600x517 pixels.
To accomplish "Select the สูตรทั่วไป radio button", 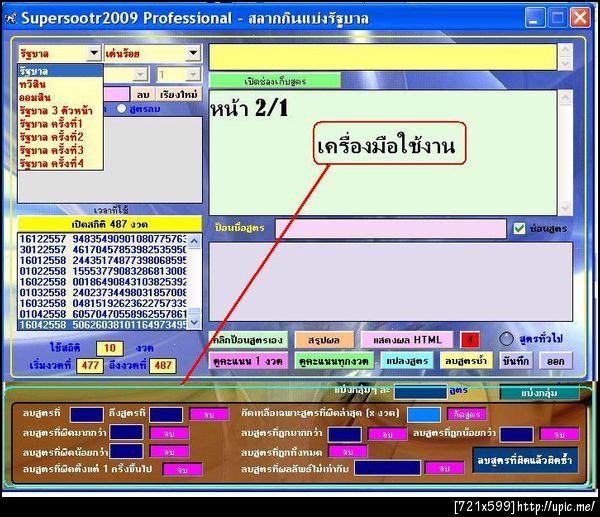I will click(506, 338).
